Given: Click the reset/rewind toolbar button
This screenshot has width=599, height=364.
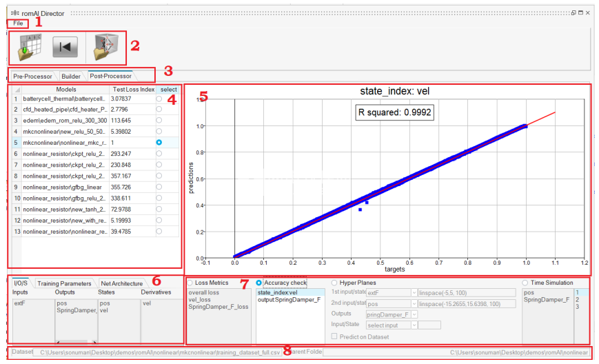Looking at the screenshot, I should [65, 47].
